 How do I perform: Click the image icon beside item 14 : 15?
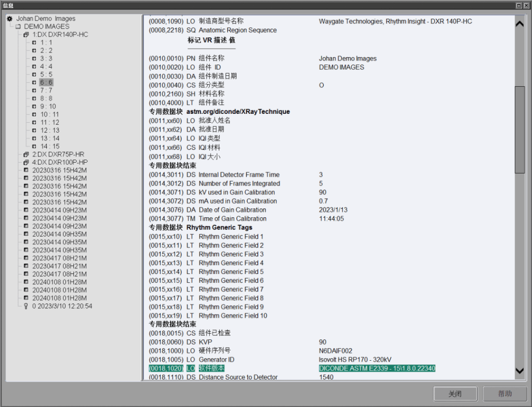click(34, 147)
